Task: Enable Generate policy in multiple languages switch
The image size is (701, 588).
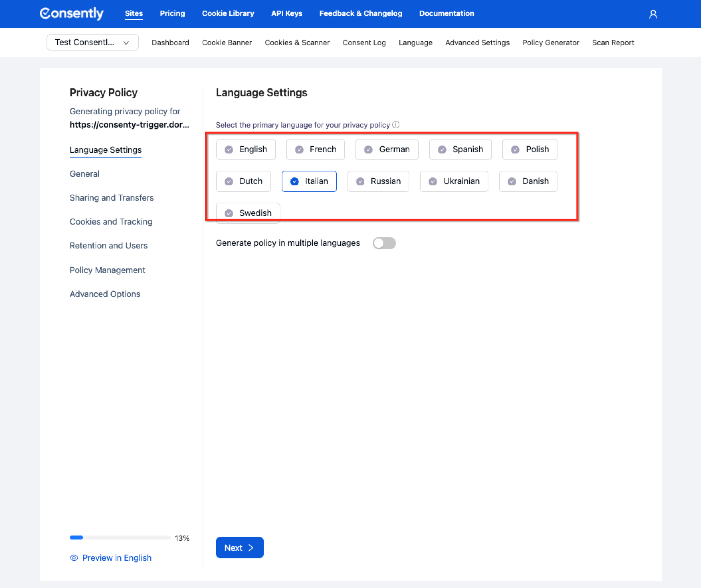Action: 384,243
